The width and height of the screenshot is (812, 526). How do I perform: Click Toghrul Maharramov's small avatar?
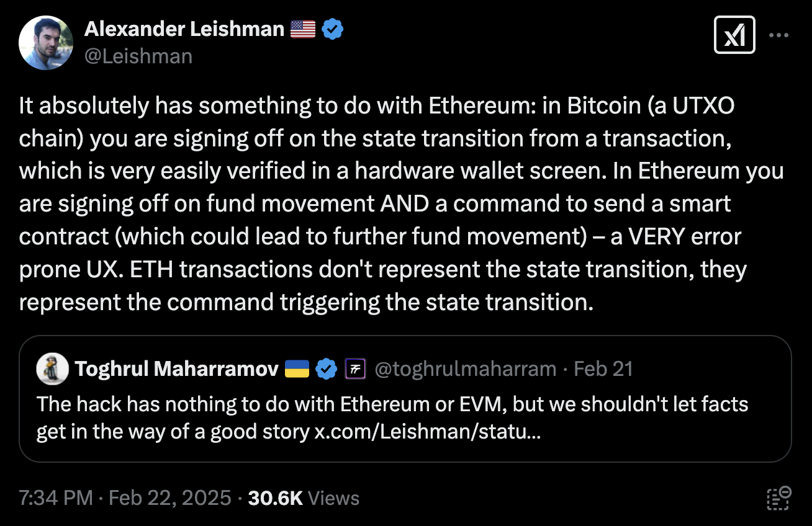(52, 369)
